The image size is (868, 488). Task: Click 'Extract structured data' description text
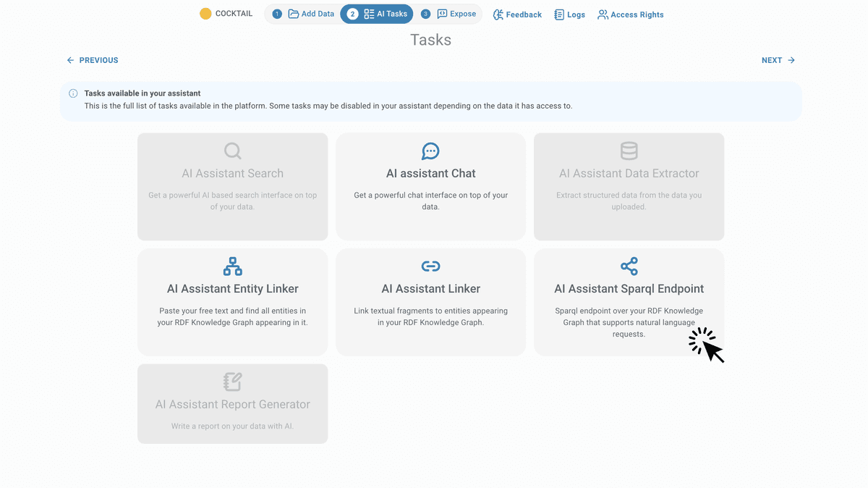coord(629,201)
